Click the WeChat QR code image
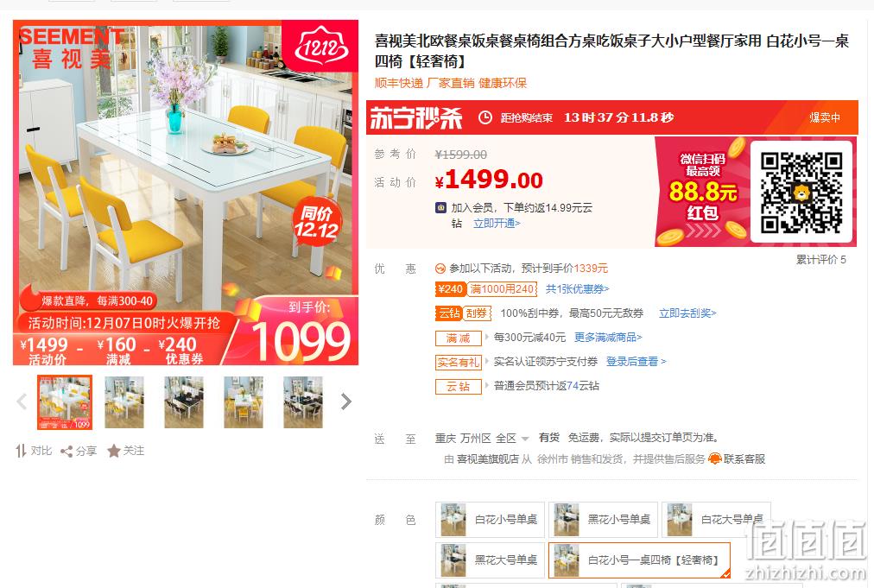Screen dimensions: 874x588 [x=801, y=192]
